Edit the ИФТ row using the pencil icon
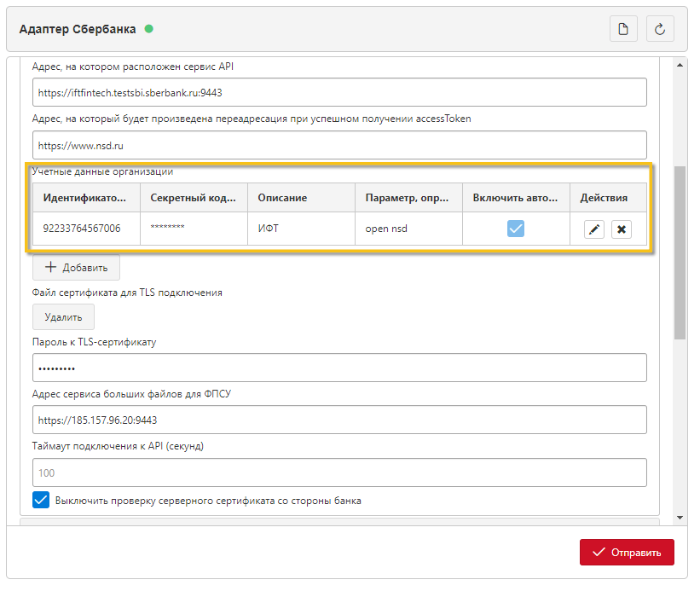This screenshot has height=597, width=700. (593, 229)
